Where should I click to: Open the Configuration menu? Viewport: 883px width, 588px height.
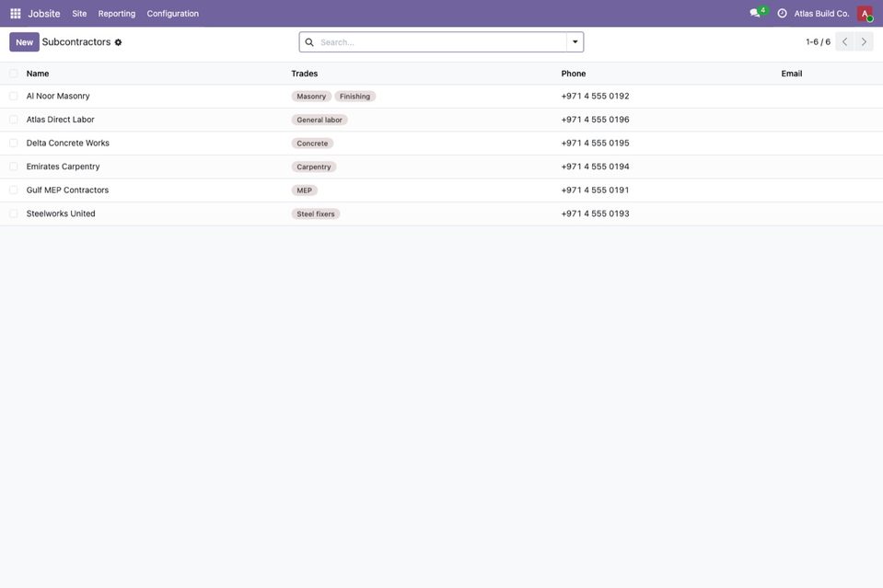tap(173, 14)
